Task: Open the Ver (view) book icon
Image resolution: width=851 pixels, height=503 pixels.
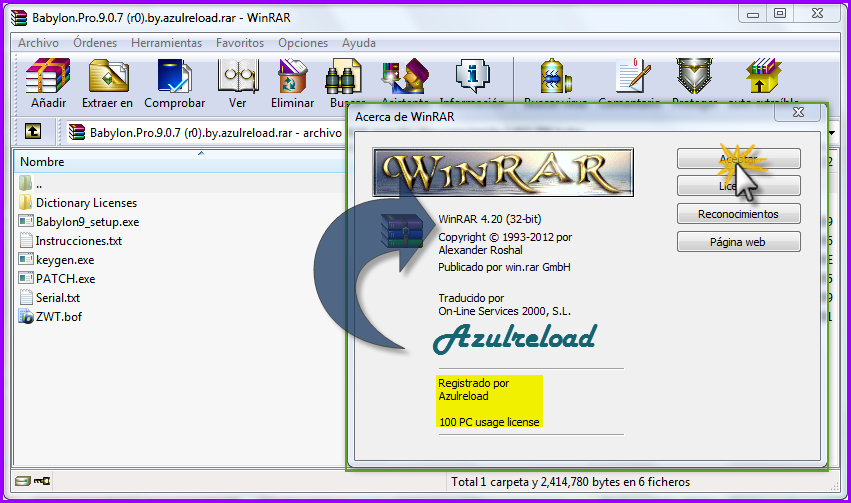Action: (237, 75)
